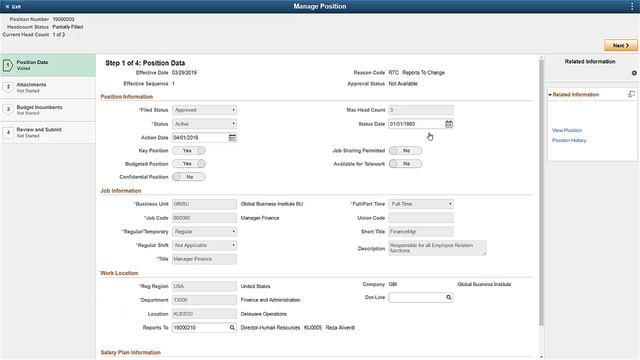This screenshot has width=640, height=360.
Task: Click the Dot-Line lookup magnifier icon
Action: tap(449, 297)
